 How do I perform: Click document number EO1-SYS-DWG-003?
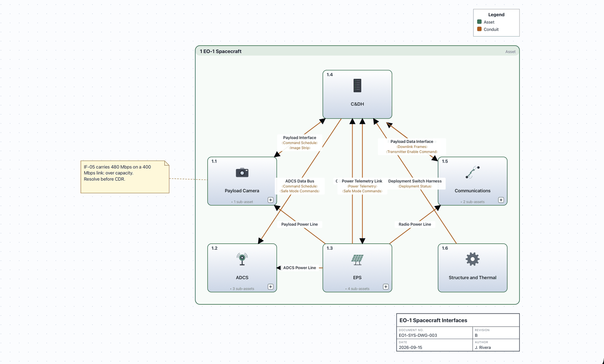418,335
